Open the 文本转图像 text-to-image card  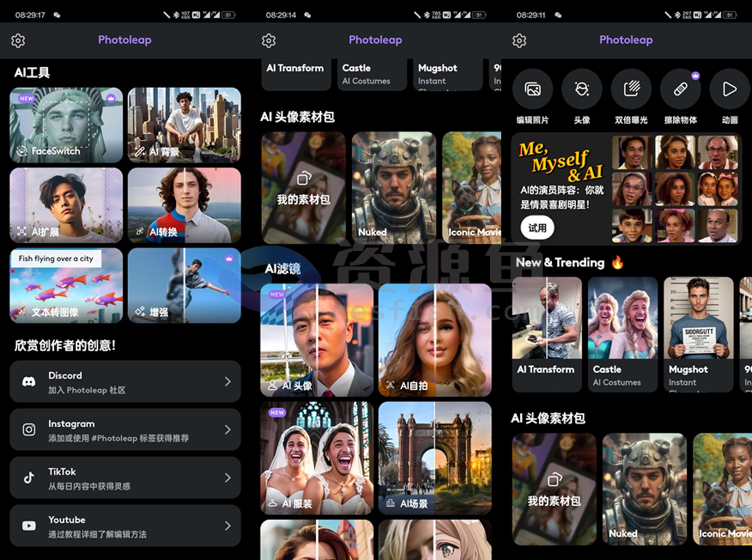66,285
